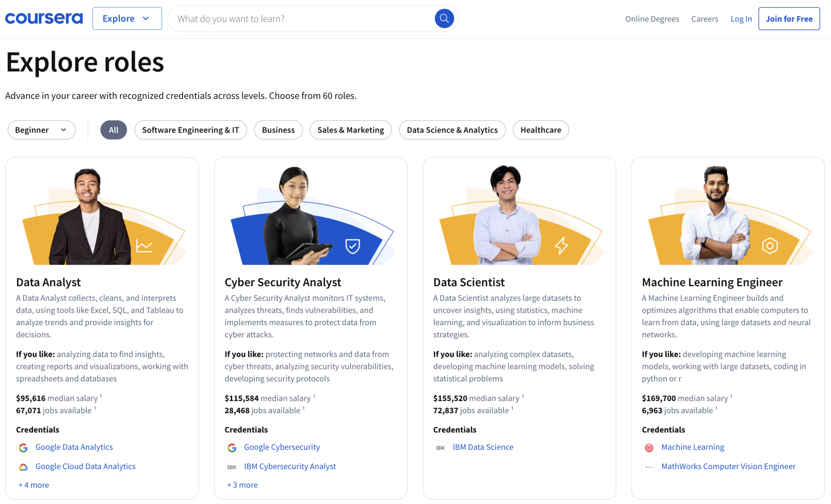Image resolution: width=831 pixels, height=504 pixels.
Task: Switch to the Data Science & Analytics tab
Action: click(x=452, y=130)
